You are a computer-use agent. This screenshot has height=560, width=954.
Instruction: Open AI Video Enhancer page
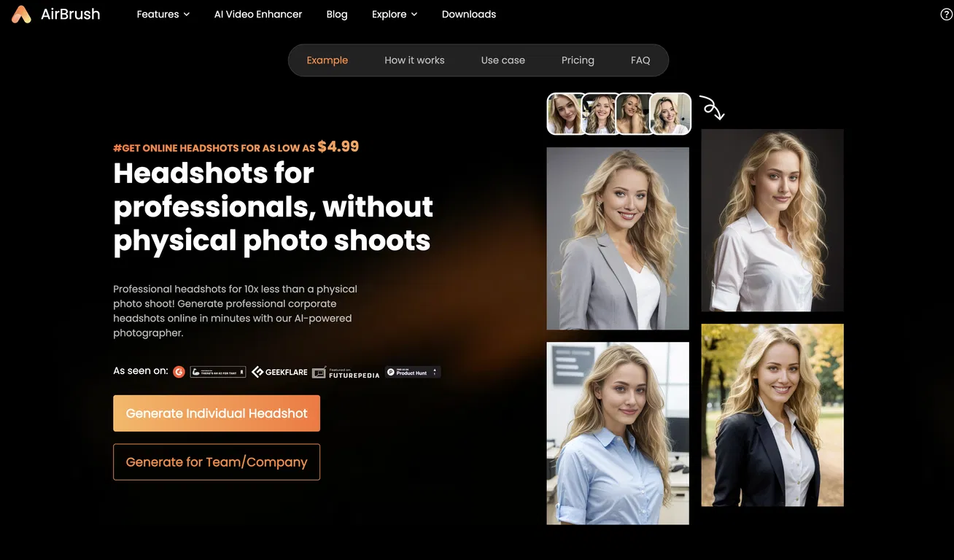click(x=258, y=14)
